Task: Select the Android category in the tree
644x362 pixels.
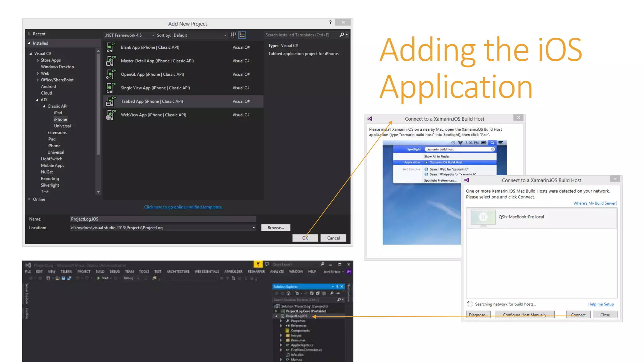Action: (x=48, y=87)
